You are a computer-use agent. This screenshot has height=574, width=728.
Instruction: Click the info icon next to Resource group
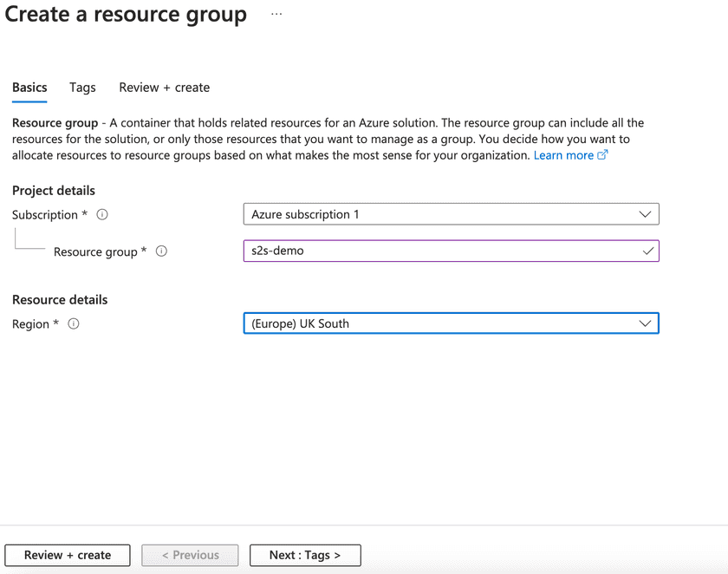pyautogui.click(x=161, y=251)
